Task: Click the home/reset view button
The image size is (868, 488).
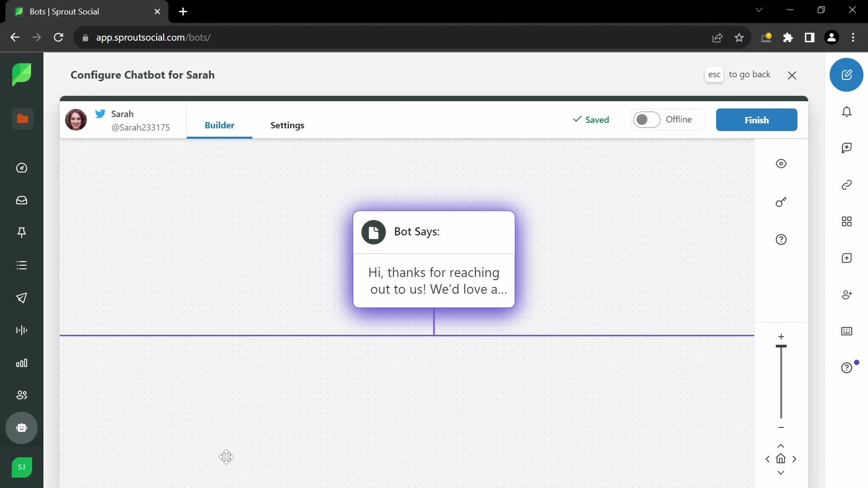Action: click(x=781, y=459)
